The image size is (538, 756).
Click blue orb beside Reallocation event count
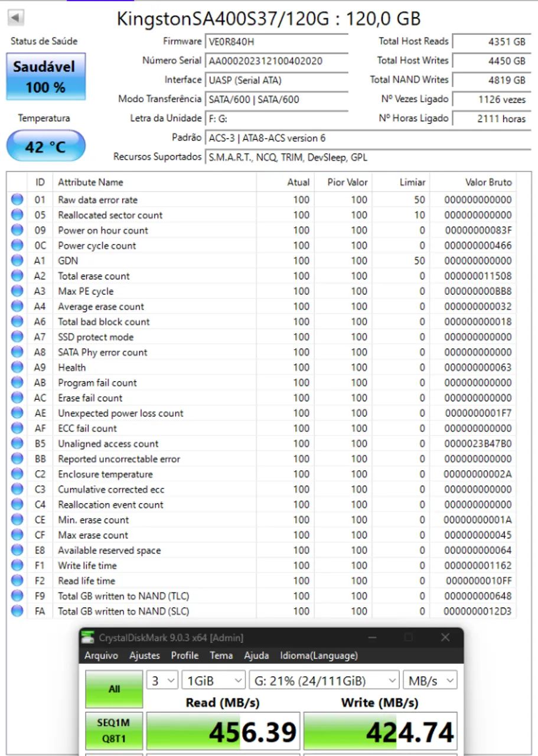(17, 504)
